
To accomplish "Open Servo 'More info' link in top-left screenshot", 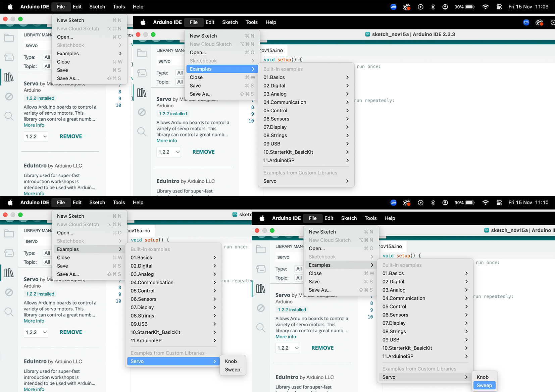I will click(34, 125).
